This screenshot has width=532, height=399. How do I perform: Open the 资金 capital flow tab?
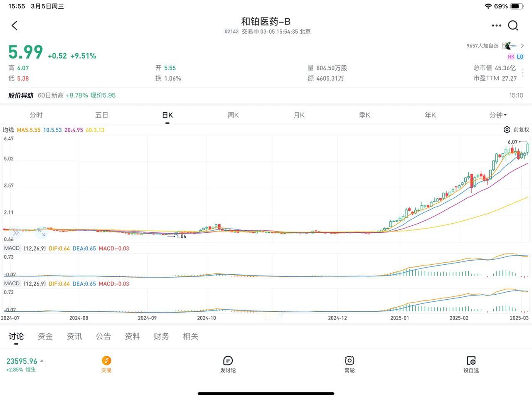[x=45, y=336]
